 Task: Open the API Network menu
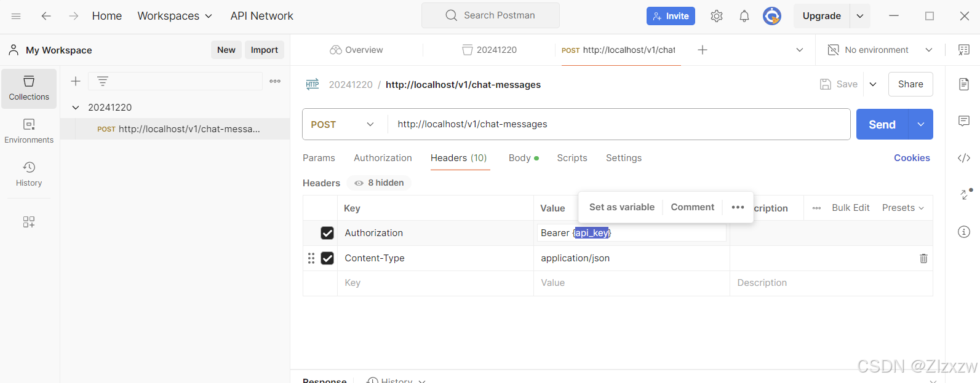pyautogui.click(x=261, y=16)
